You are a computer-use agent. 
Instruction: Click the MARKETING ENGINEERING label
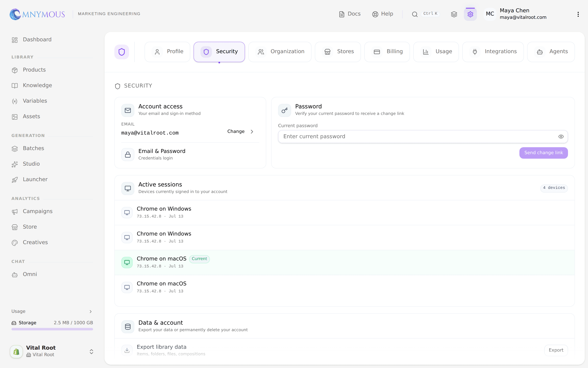[109, 14]
